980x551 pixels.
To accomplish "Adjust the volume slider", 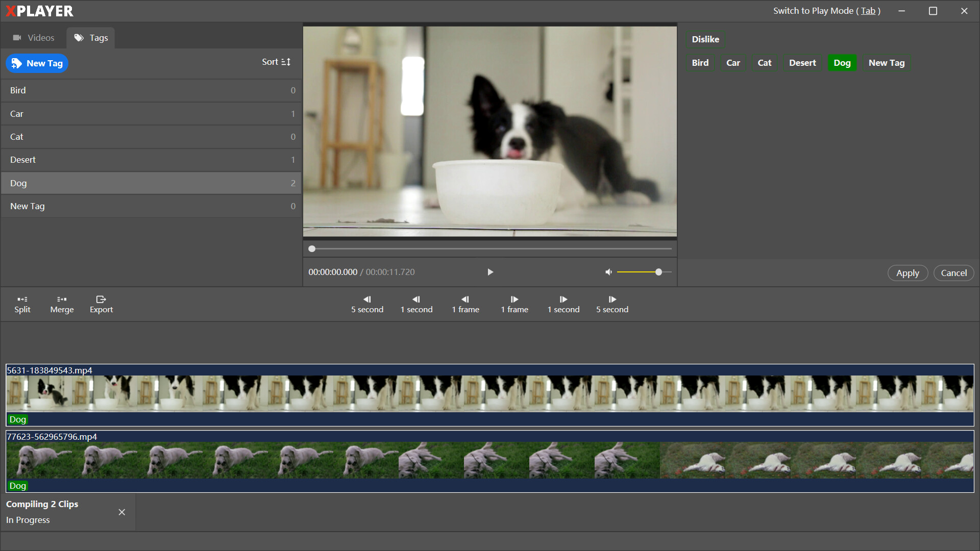I will (x=644, y=272).
